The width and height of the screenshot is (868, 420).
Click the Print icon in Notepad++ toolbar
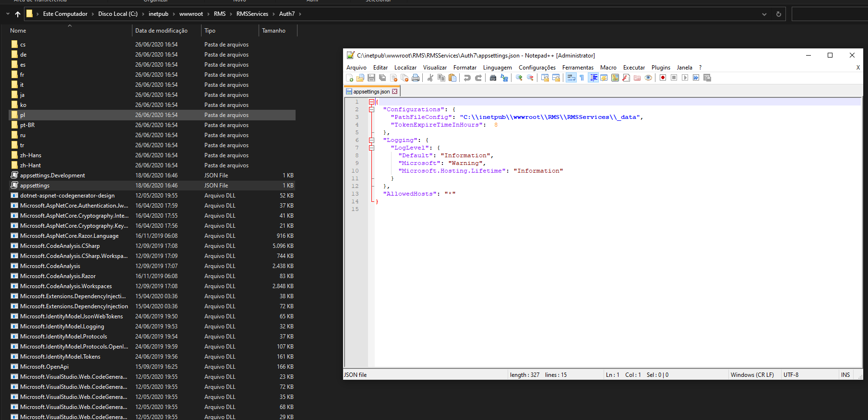416,78
